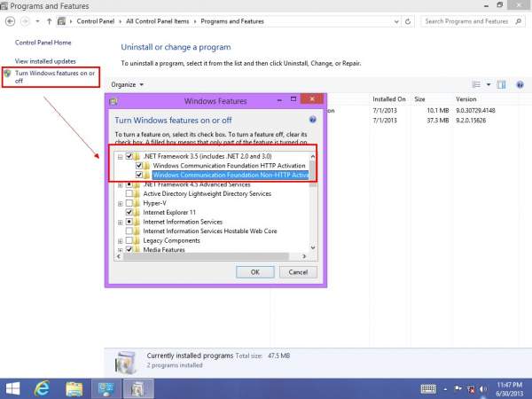
Task: Select Media Features tree item
Action: (164, 250)
